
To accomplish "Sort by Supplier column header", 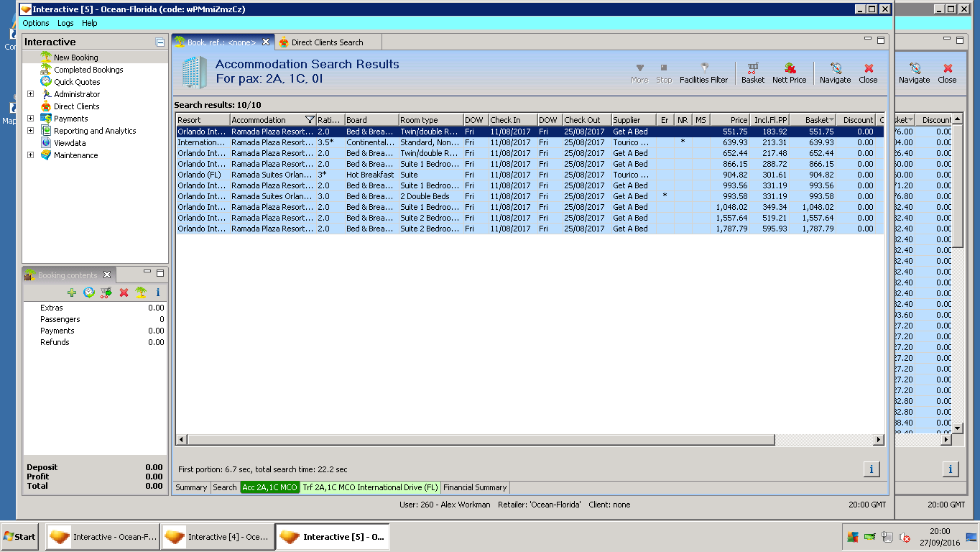I will (634, 120).
